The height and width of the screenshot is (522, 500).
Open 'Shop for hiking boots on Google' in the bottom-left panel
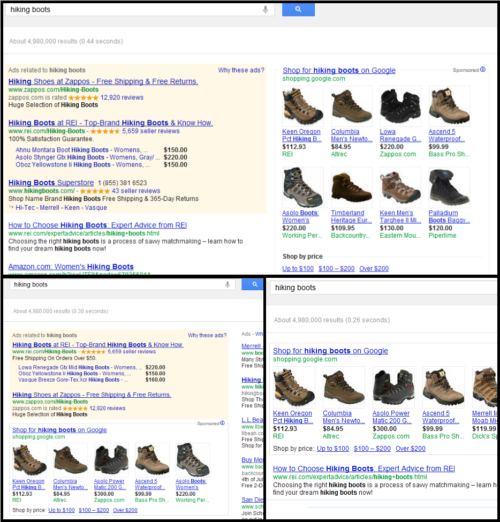click(60, 430)
